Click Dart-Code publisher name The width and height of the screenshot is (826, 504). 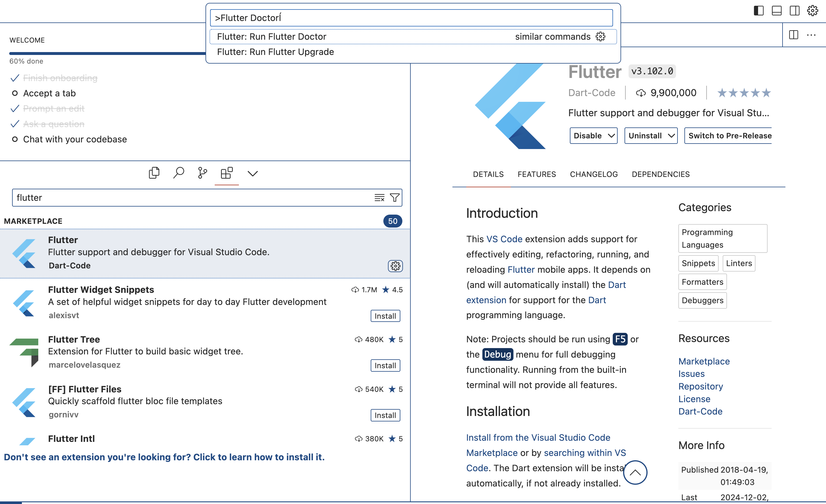[x=592, y=93]
